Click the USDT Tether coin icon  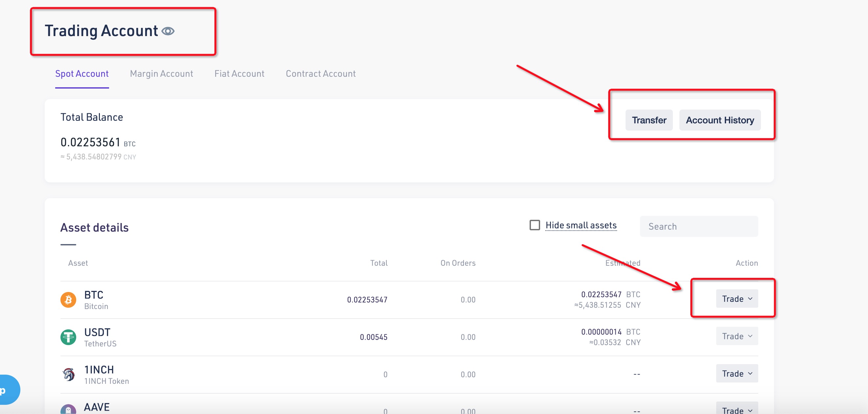point(68,337)
